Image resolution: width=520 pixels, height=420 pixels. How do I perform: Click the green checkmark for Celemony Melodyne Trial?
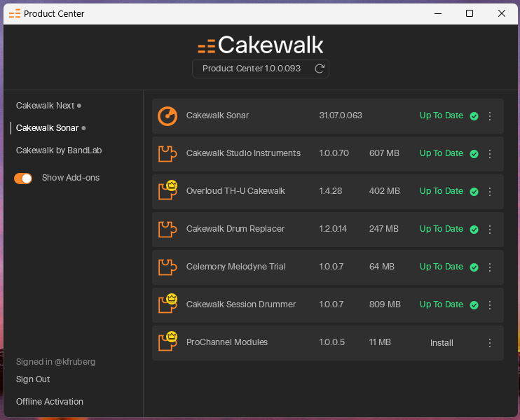pyautogui.click(x=474, y=267)
